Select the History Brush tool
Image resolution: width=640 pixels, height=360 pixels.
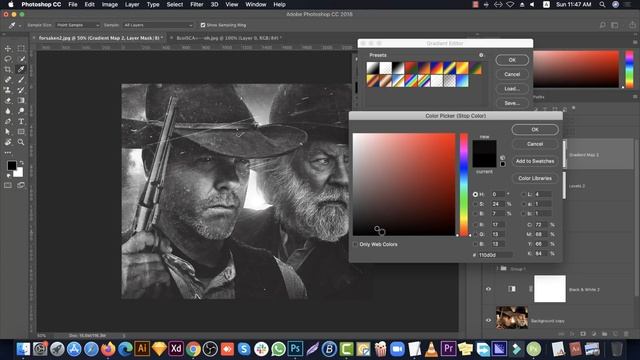point(21,90)
